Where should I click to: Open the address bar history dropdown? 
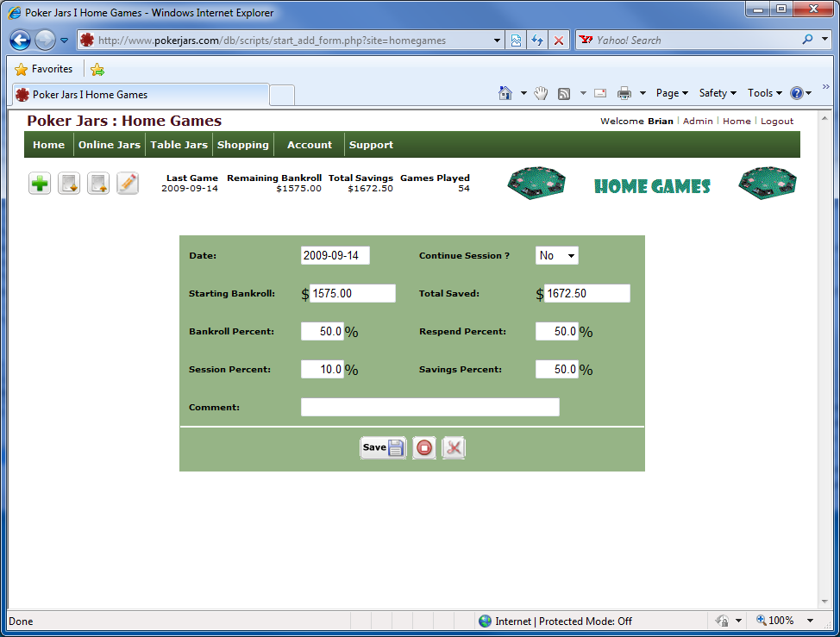click(497, 41)
